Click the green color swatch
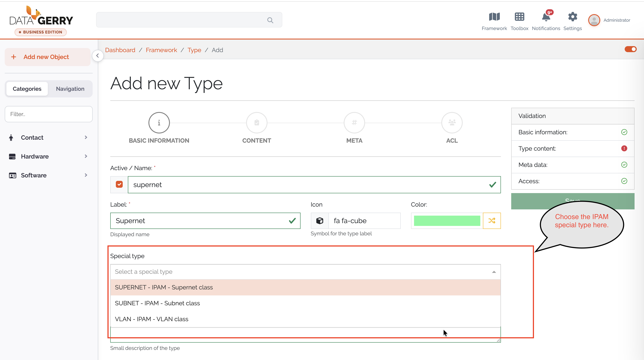 pyautogui.click(x=447, y=221)
